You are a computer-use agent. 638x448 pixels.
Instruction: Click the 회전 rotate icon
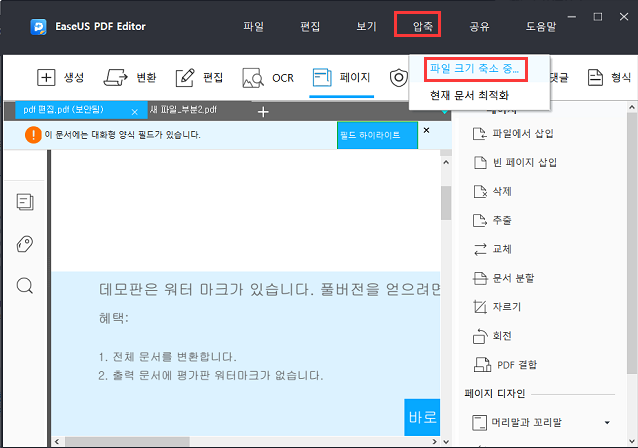click(480, 336)
